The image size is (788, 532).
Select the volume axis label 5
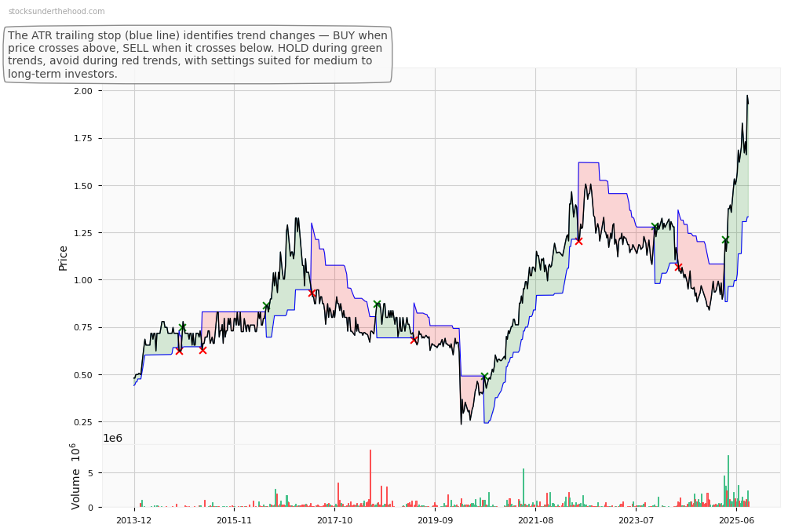coord(90,473)
